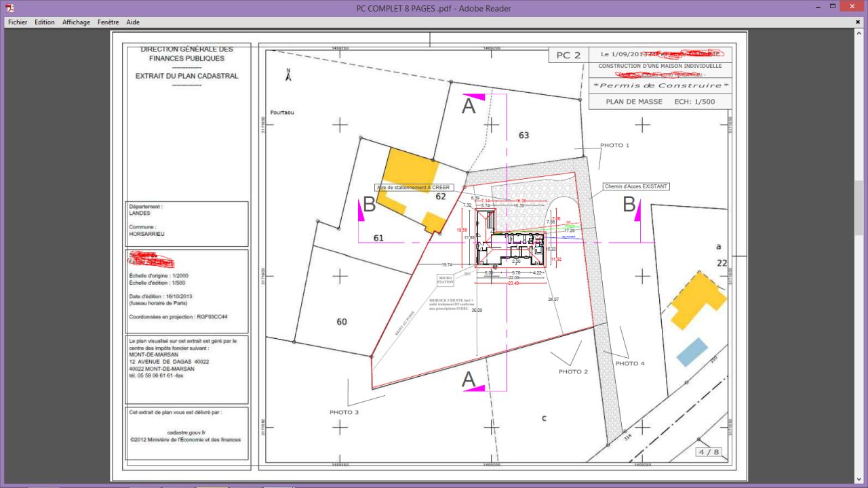Click parcel number "60"

point(342,321)
